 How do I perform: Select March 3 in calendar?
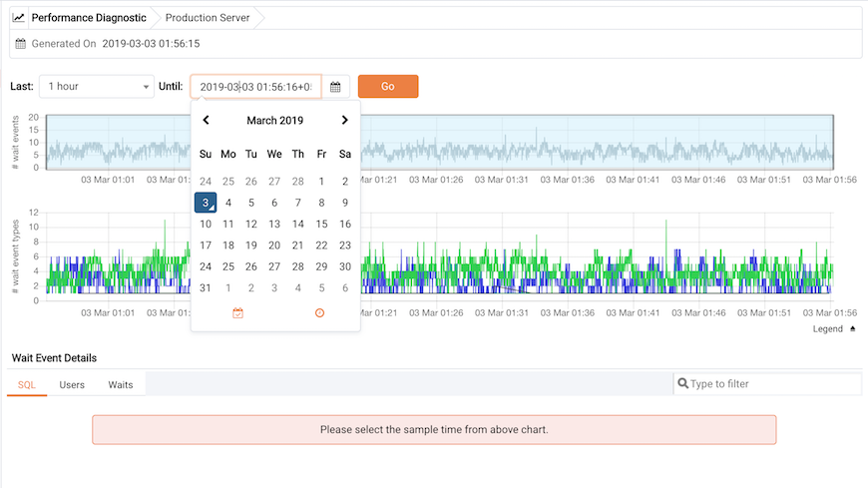pos(206,203)
